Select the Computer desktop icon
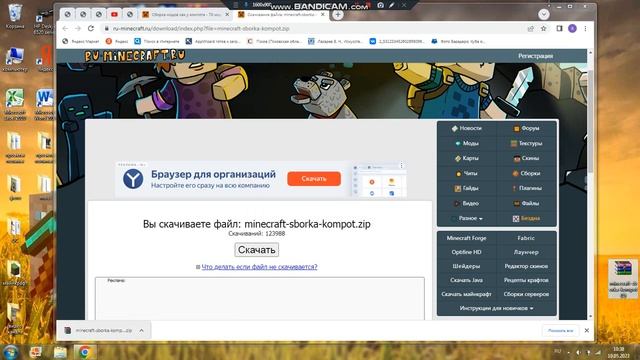Image resolution: width=640 pixels, height=360 pixels. [x=15, y=60]
